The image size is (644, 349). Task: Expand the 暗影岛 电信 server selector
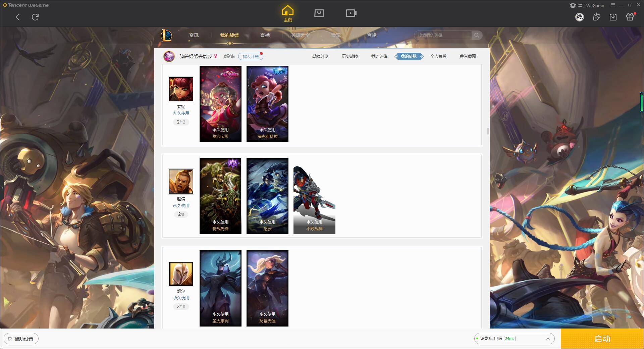[514, 339]
